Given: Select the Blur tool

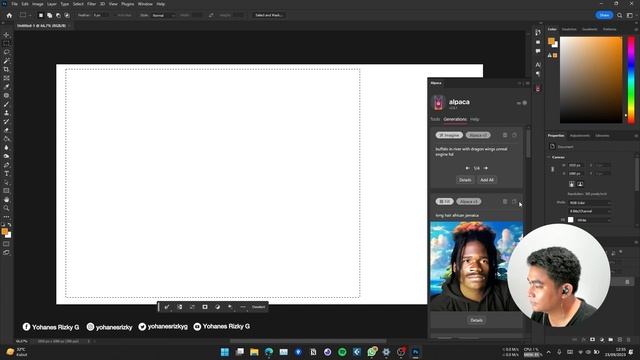Looking at the screenshot, I should point(6,148).
